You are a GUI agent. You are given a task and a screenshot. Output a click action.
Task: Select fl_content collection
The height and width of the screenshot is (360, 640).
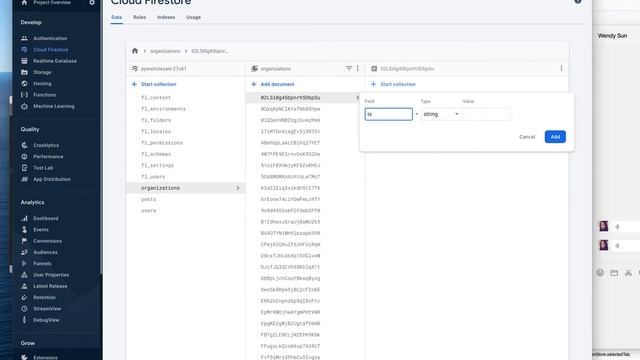pos(156,98)
